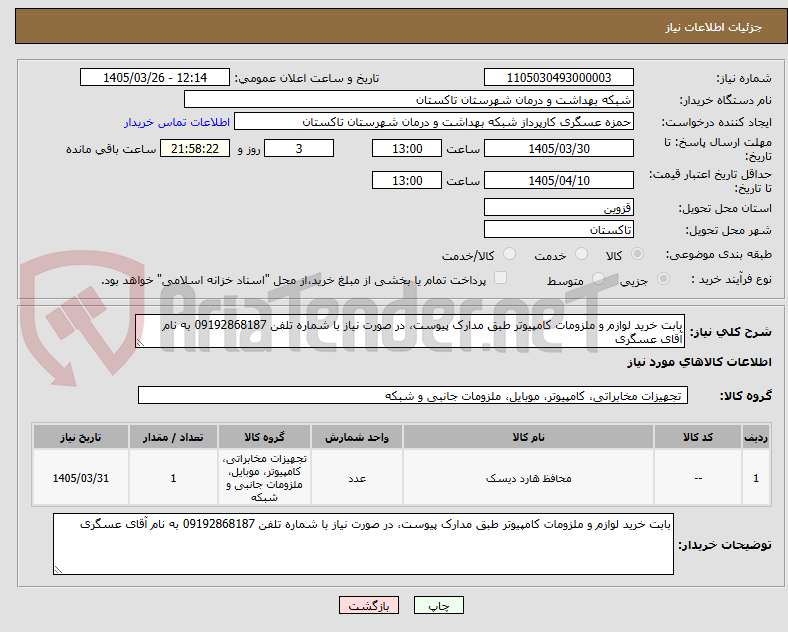Click the بازگشت back button
Image resolution: width=788 pixels, height=632 pixels.
click(x=369, y=605)
